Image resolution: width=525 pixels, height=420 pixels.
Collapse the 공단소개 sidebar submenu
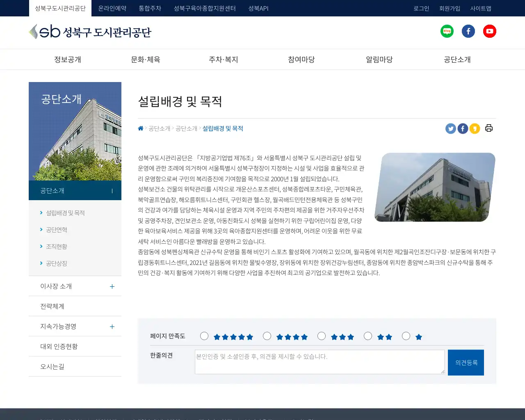coord(111,191)
